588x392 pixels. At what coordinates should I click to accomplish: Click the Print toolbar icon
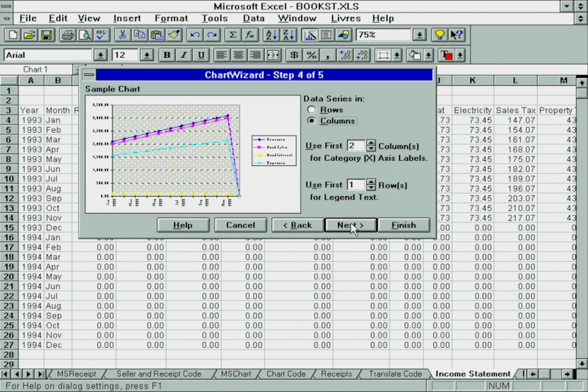pyautogui.click(x=68, y=35)
